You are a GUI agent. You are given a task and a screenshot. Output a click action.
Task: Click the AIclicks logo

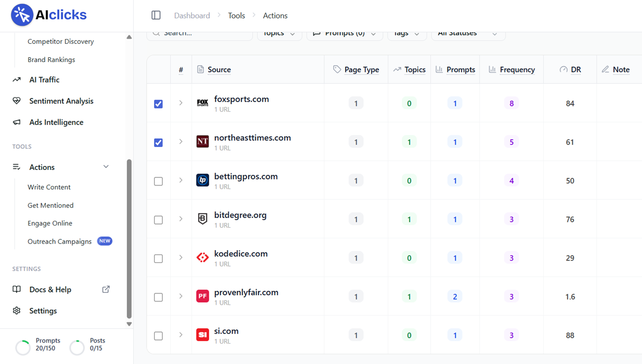[x=49, y=16]
